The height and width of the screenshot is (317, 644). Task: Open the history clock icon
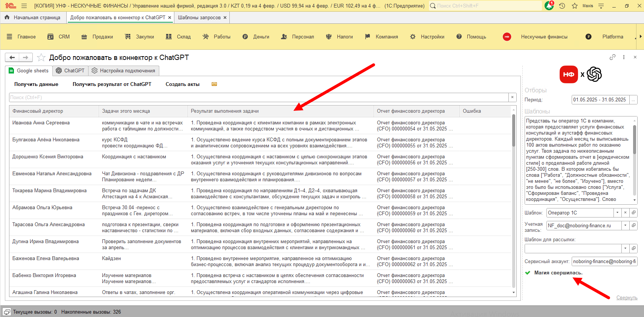[x=562, y=6]
